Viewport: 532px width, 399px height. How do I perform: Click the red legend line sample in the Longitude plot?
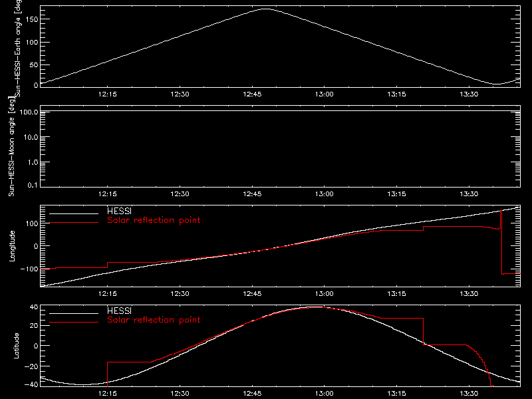click(x=74, y=223)
